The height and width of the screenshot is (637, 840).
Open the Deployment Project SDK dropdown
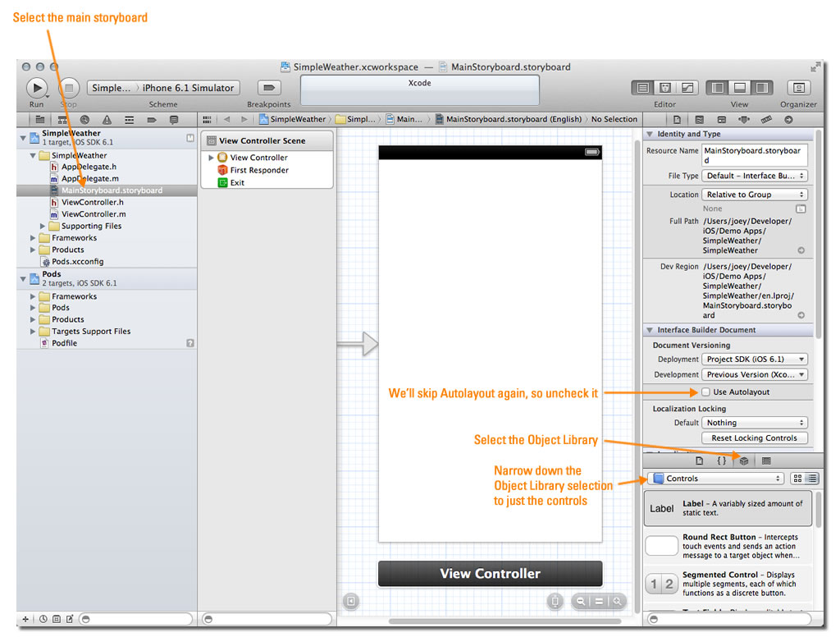755,360
